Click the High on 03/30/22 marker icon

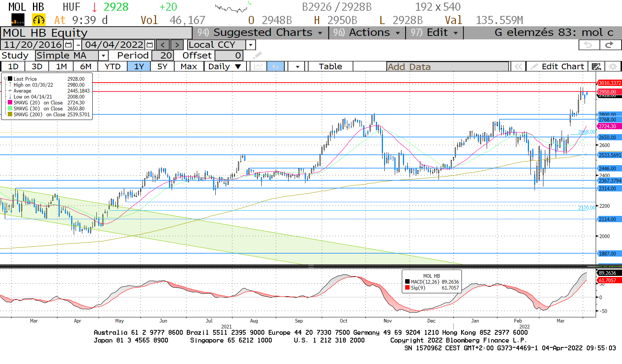click(x=10, y=85)
